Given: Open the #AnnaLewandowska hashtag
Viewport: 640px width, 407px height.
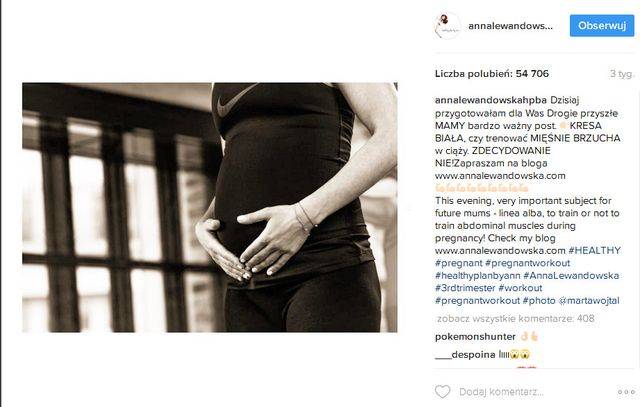Looking at the screenshot, I should [571, 276].
